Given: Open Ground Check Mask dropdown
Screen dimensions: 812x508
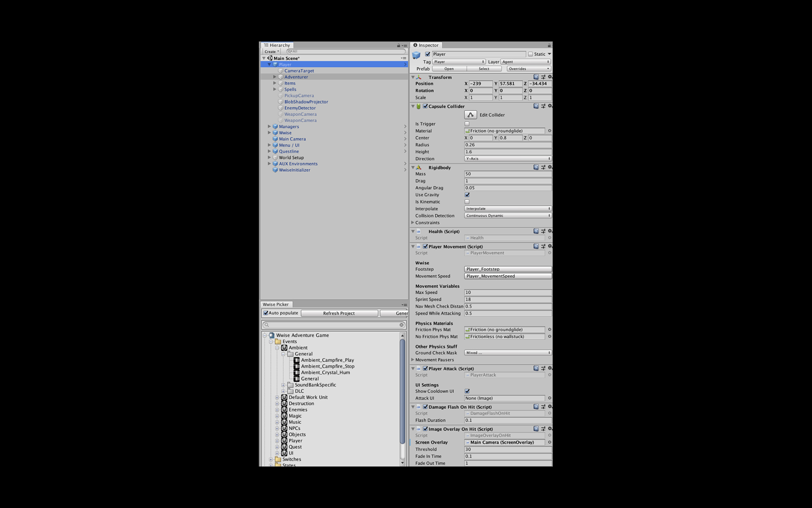Looking at the screenshot, I should (x=508, y=353).
